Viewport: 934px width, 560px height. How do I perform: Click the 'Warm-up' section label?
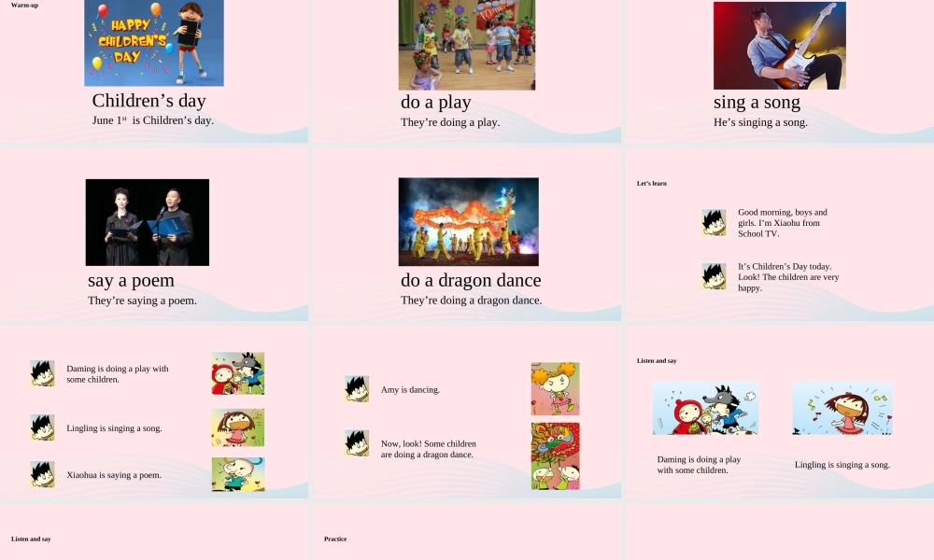pyautogui.click(x=24, y=5)
